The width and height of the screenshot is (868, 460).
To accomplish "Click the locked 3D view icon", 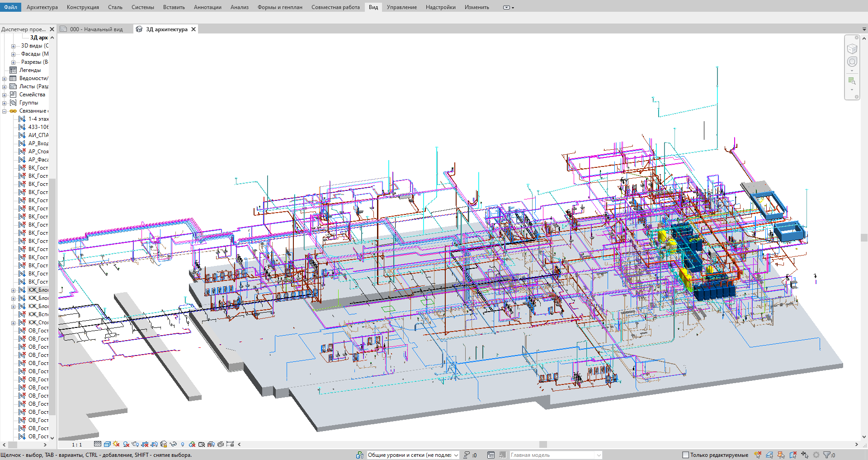I will (x=164, y=444).
